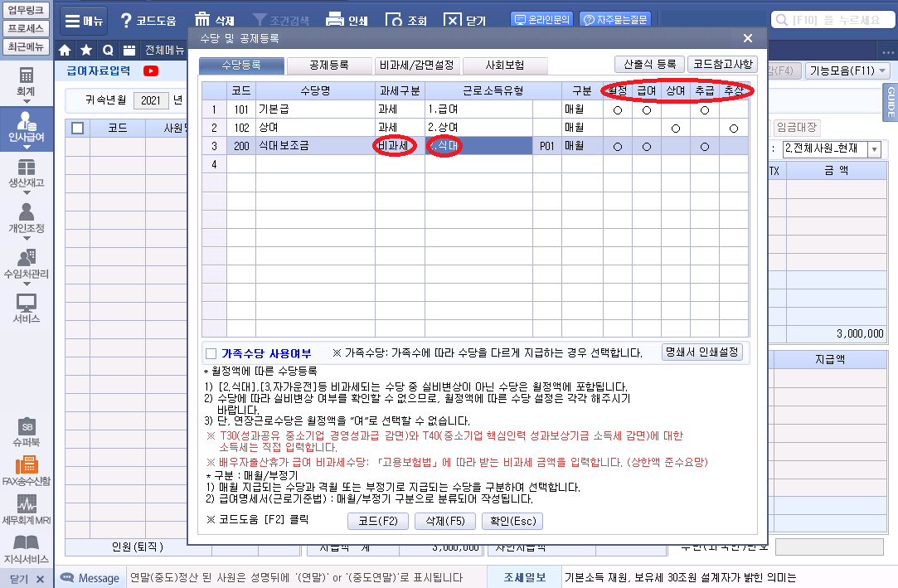898x588 pixels.
Task: Open 자주묻는질문 button
Action: (x=615, y=19)
